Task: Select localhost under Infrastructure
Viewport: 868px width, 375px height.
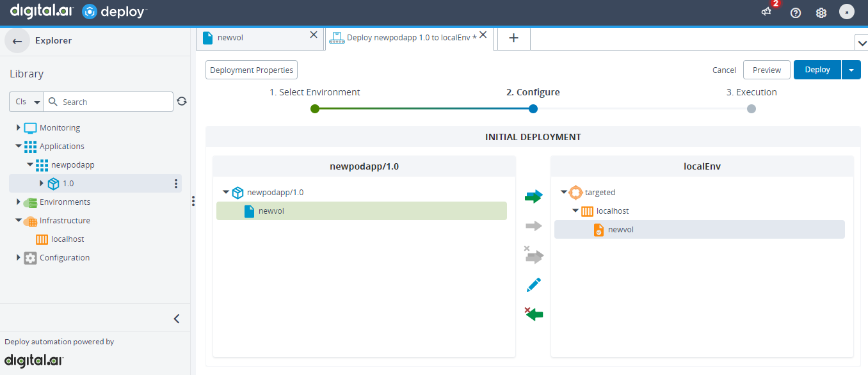Action: (x=68, y=239)
